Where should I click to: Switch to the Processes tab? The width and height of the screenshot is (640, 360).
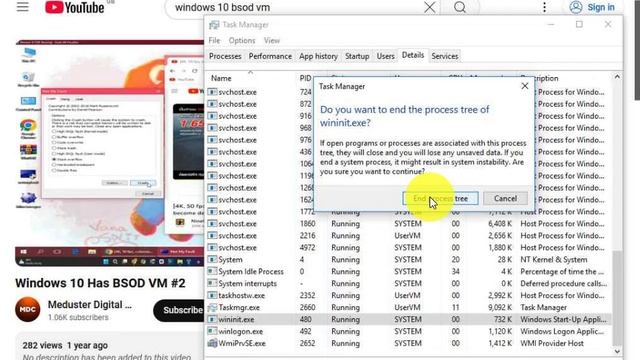225,56
